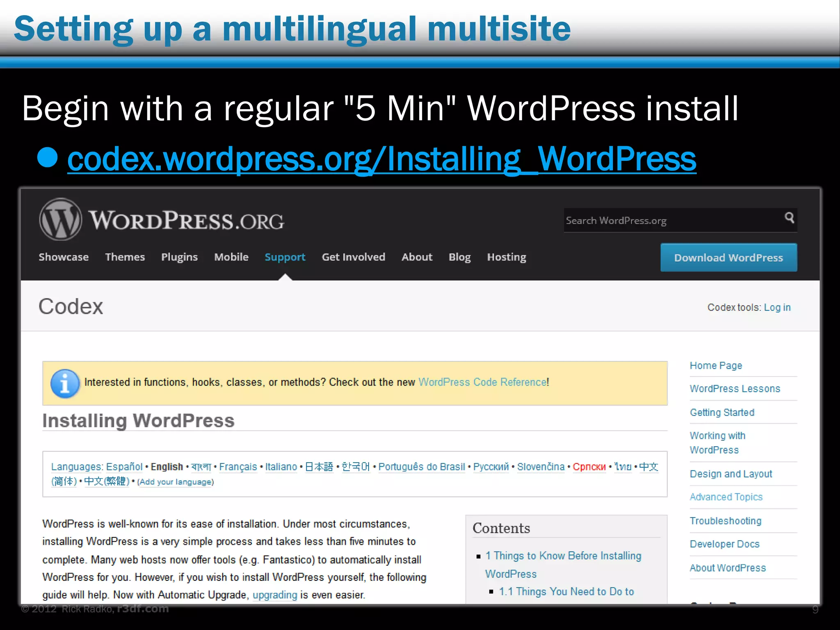Image resolution: width=840 pixels, height=630 pixels.
Task: Click the Installing WordPress heading
Action: point(139,421)
